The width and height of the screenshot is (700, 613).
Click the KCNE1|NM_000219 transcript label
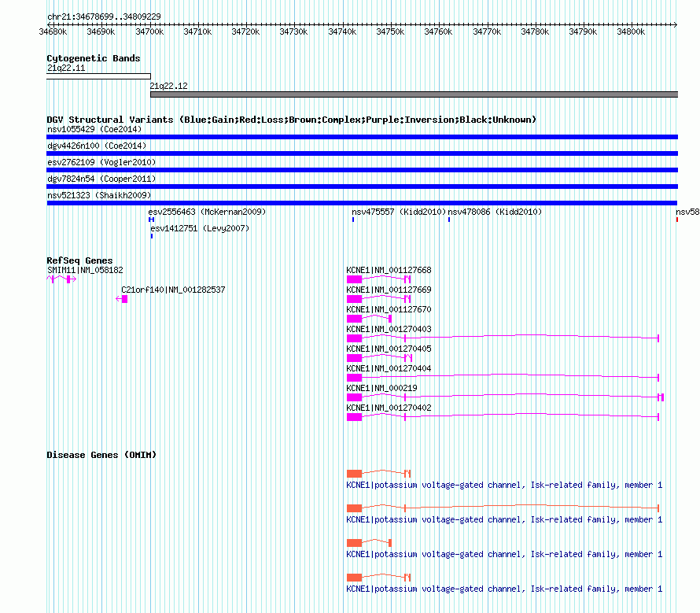(381, 388)
